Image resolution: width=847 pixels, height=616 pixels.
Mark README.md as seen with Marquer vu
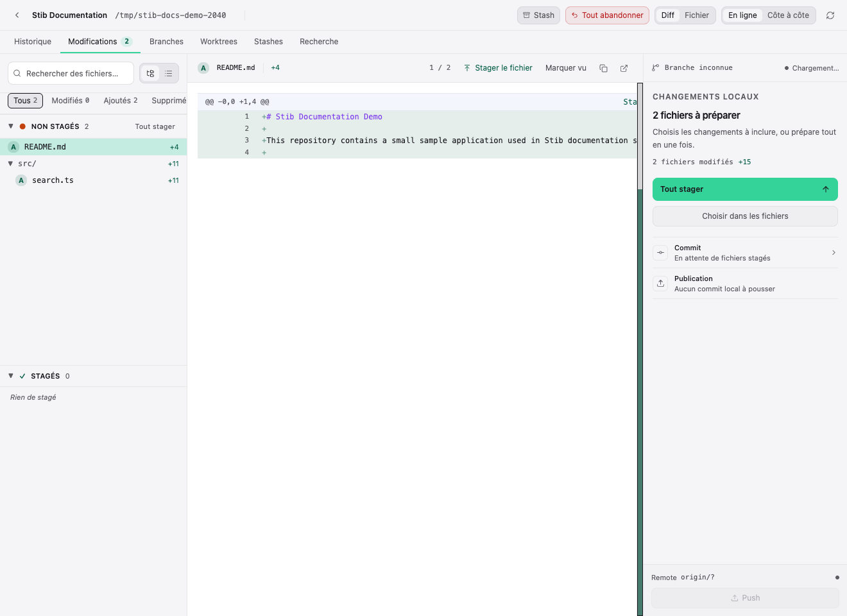point(566,68)
